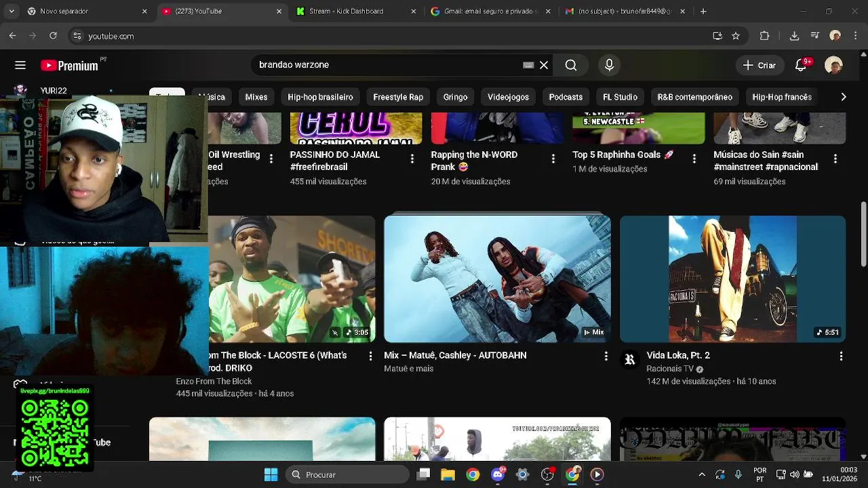This screenshot has height=488, width=868.
Task: Select the FL Studio filter chip
Action: click(x=620, y=97)
